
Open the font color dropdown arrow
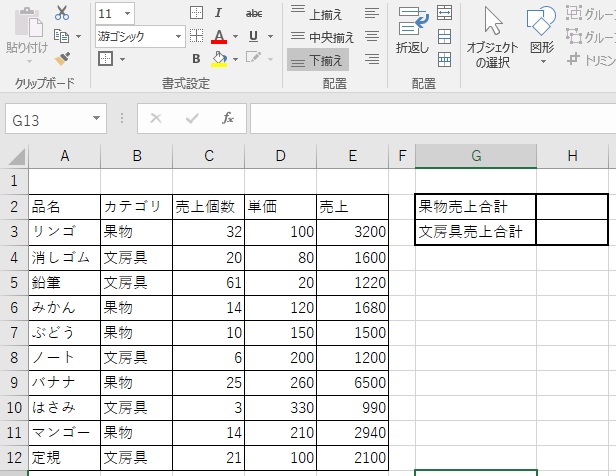(x=235, y=37)
